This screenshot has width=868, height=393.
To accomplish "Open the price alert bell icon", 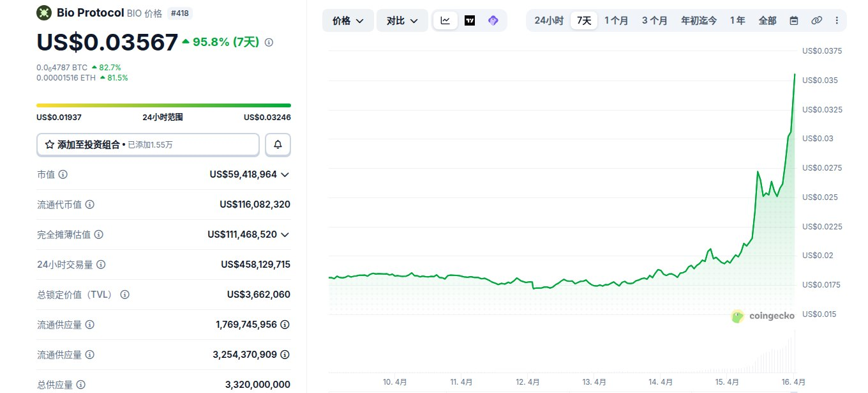I will [278, 144].
